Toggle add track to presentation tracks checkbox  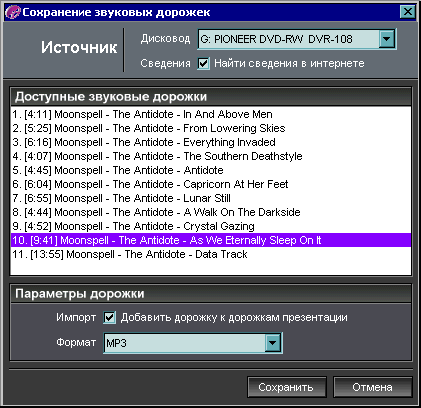pos(109,317)
